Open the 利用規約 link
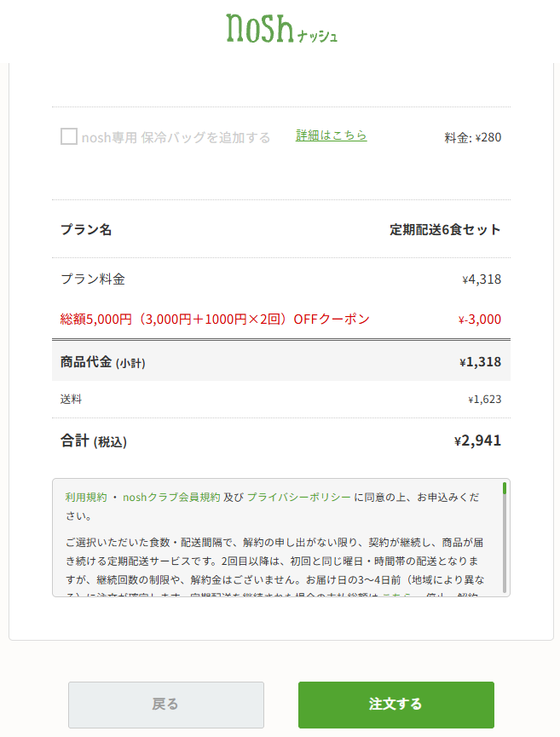 pos(86,498)
